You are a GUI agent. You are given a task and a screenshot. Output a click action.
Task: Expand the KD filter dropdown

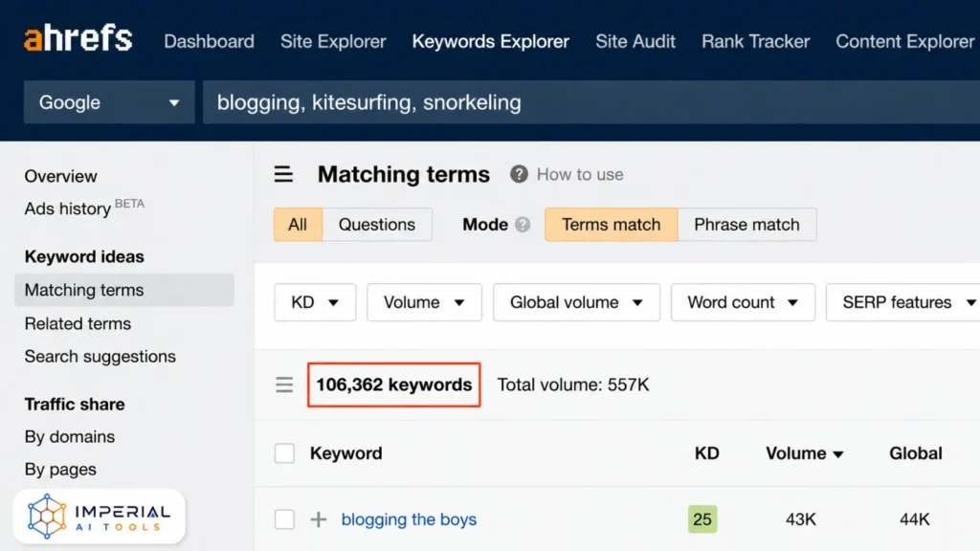[x=315, y=302]
